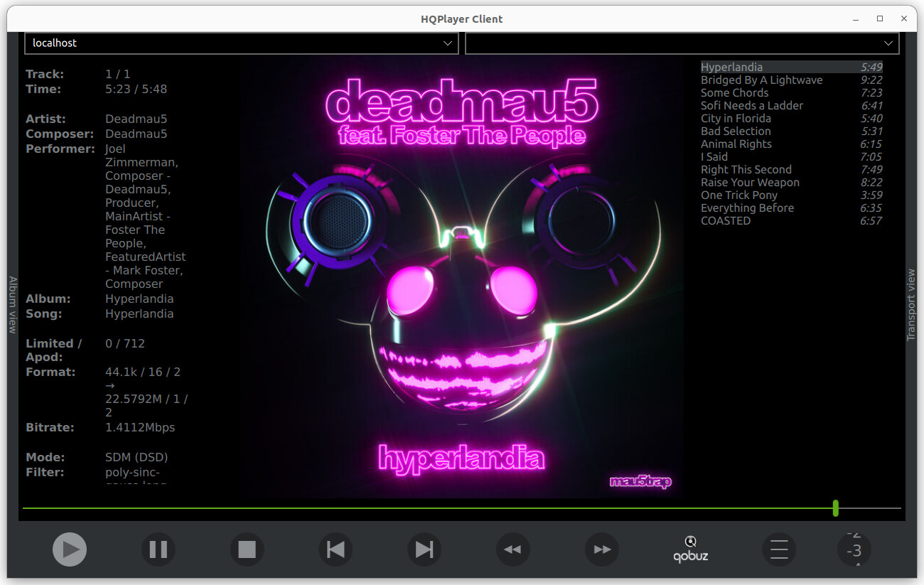924x585 pixels.
Task: Select COASTED in the playlist
Action: click(726, 221)
